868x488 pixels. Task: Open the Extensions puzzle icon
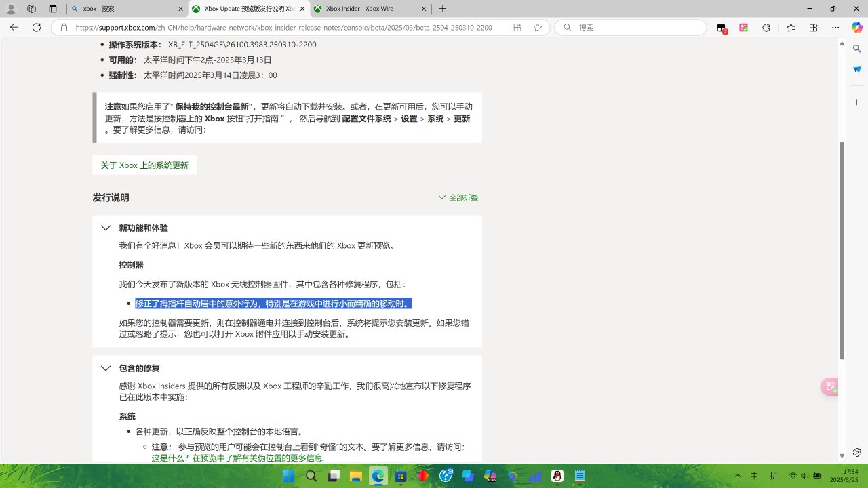pyautogui.click(x=766, y=28)
